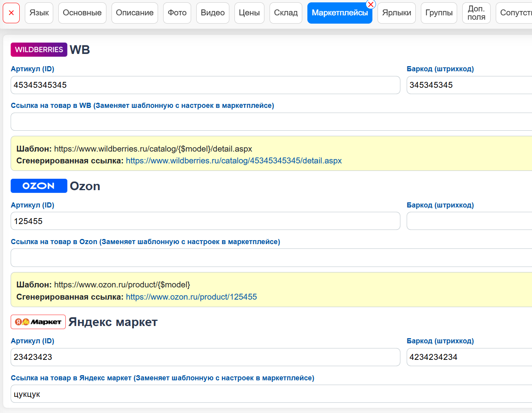The width and height of the screenshot is (532, 413).
Task: Open the generated Wildberries product link
Action: (234, 161)
